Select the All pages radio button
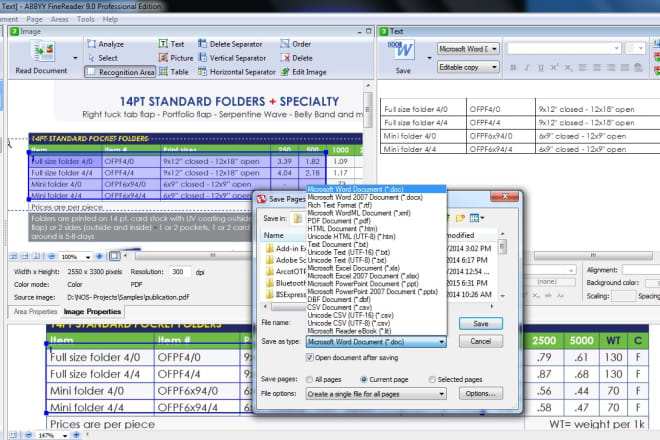 pos(310,379)
